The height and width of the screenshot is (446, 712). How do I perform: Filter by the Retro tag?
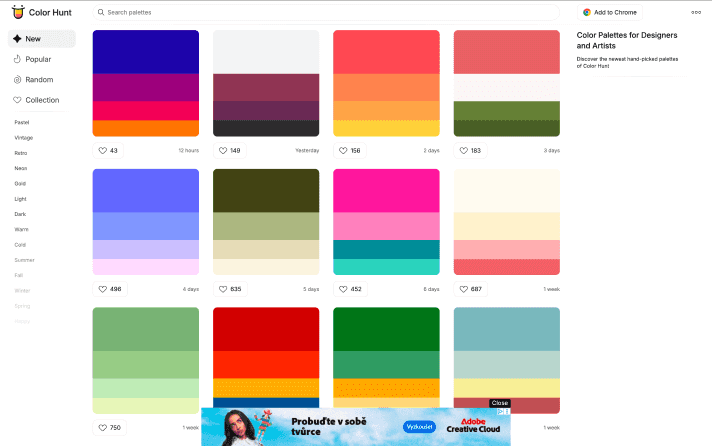click(21, 153)
